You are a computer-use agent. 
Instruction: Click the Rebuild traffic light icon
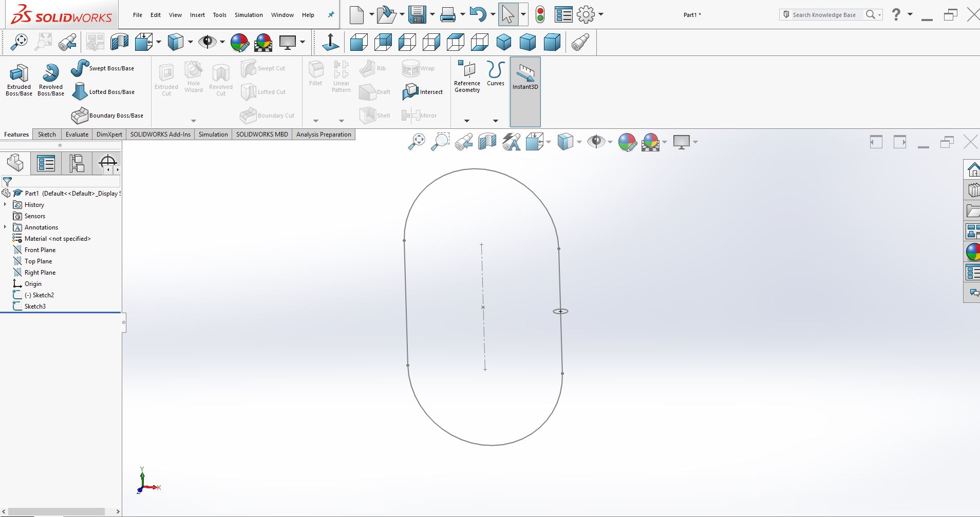(540, 15)
